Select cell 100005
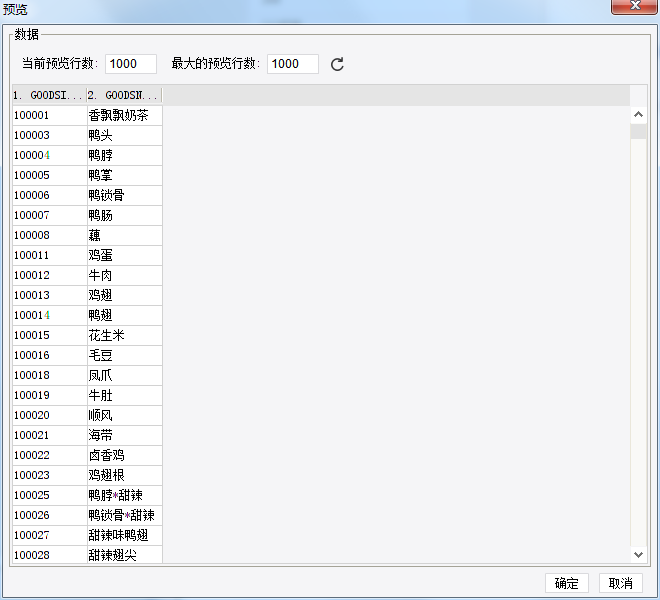This screenshot has height=600, width=660. point(50,175)
